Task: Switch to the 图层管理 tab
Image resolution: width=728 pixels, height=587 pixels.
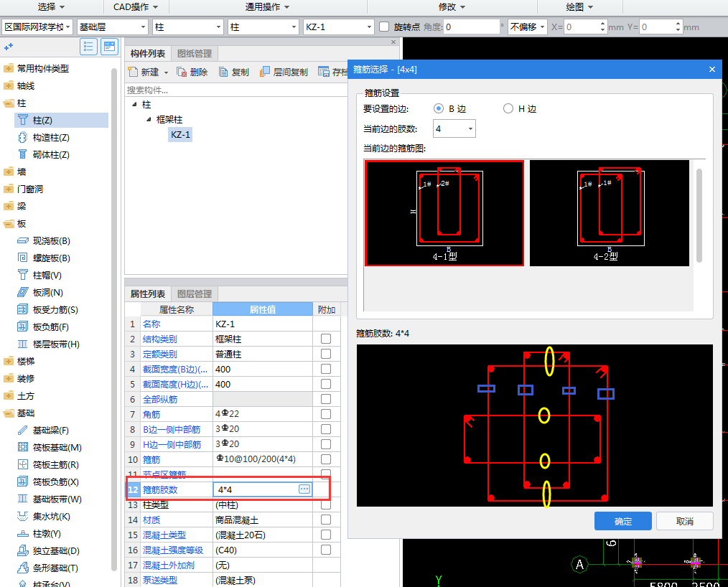Action: click(195, 293)
